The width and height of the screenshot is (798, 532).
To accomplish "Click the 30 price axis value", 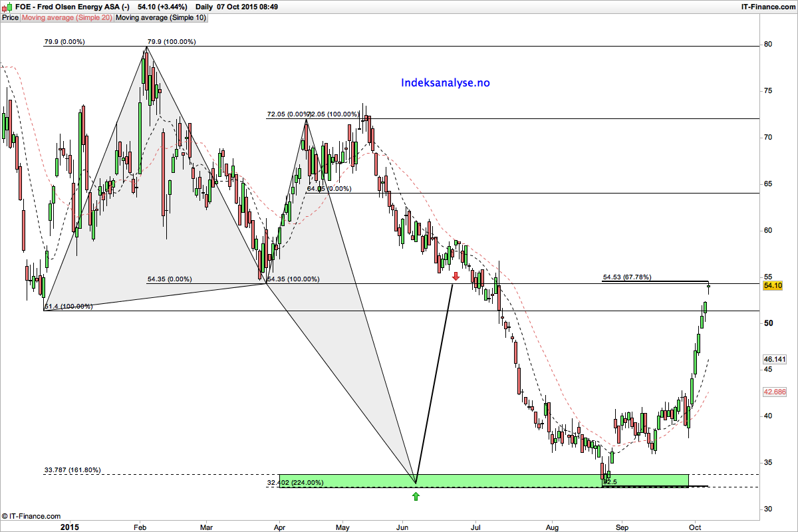I will click(x=767, y=509).
